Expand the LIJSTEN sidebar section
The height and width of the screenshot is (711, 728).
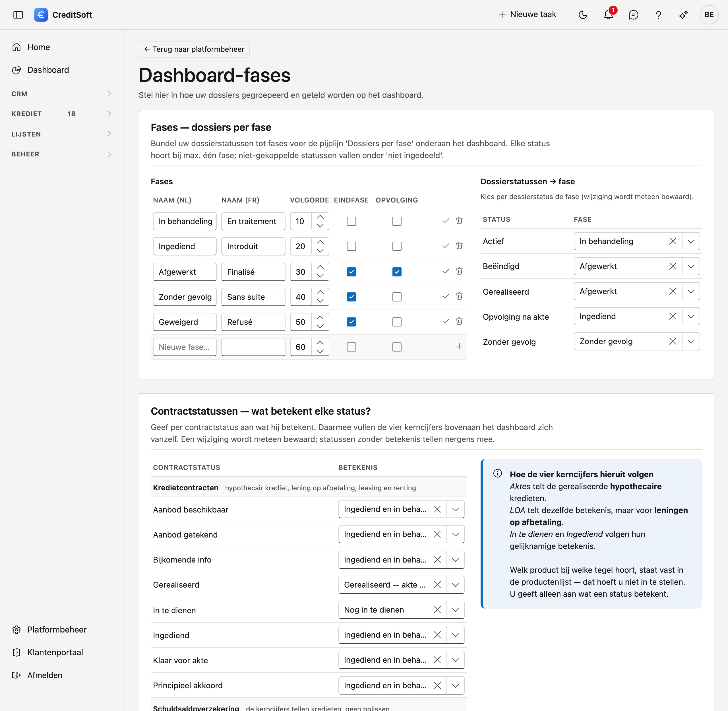[62, 134]
